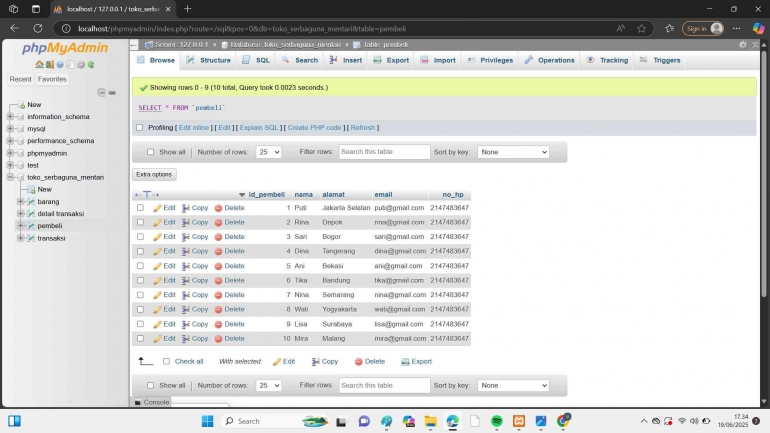The image size is (770, 433).
Task: Open Favorites tab in navigation panel
Action: tap(52, 79)
